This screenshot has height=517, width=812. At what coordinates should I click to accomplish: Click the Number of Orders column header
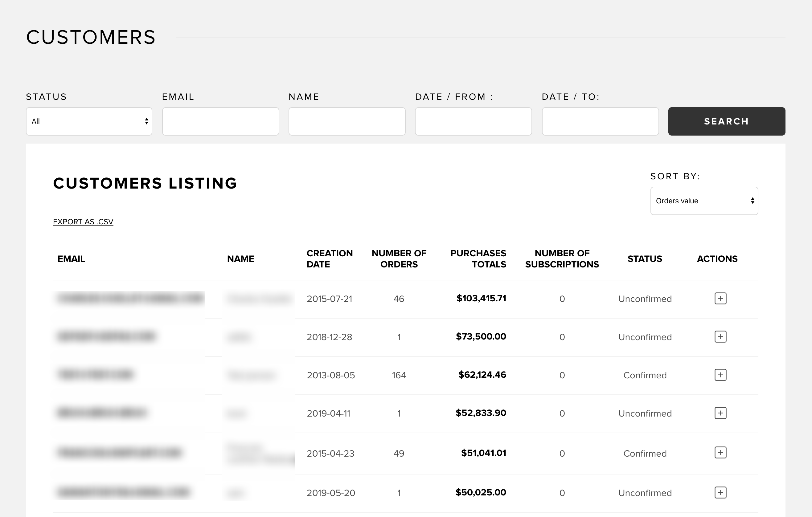399,258
